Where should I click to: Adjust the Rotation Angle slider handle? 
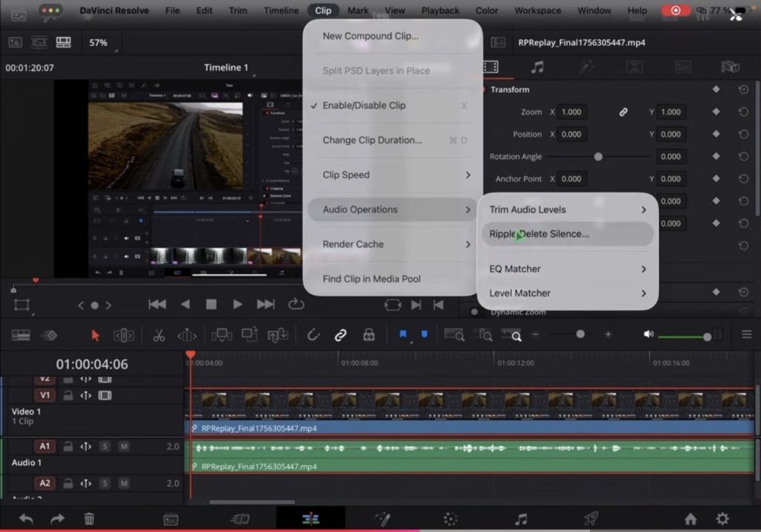(598, 157)
